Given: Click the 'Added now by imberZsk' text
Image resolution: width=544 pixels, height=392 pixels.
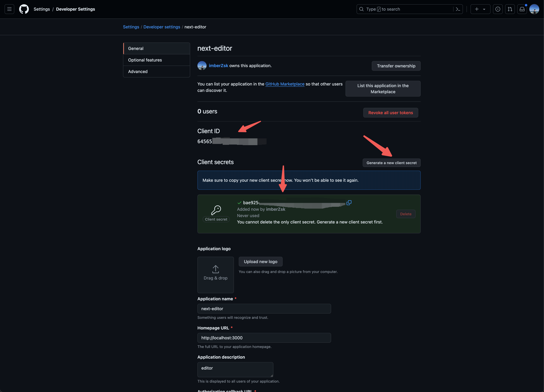Looking at the screenshot, I should (261, 209).
